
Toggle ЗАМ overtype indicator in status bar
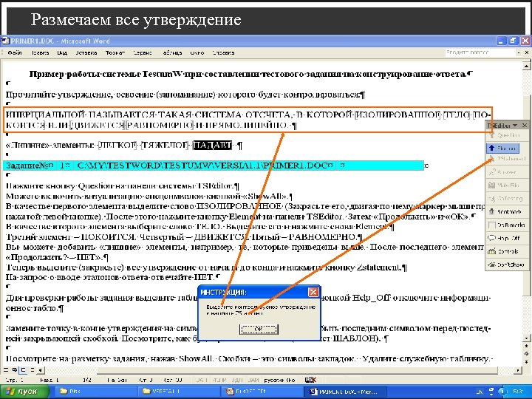pyautogui.click(x=253, y=381)
